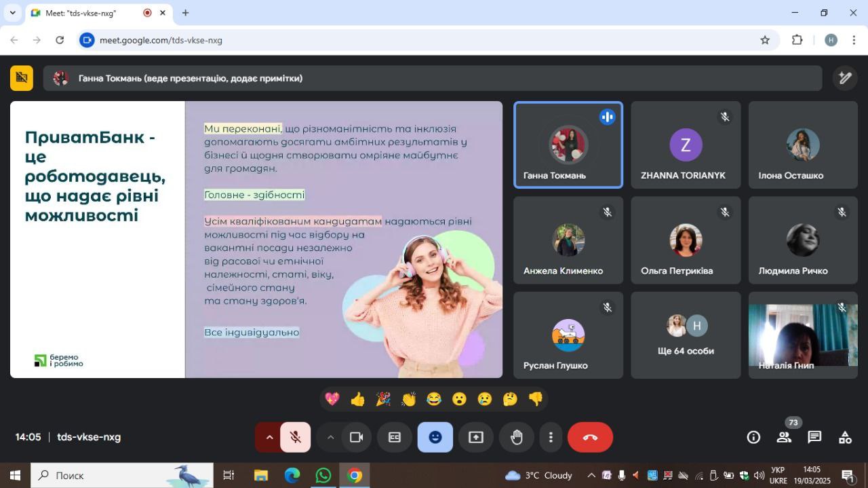
Task: Select Руслан Глушко participant tile
Action: pyautogui.click(x=568, y=335)
